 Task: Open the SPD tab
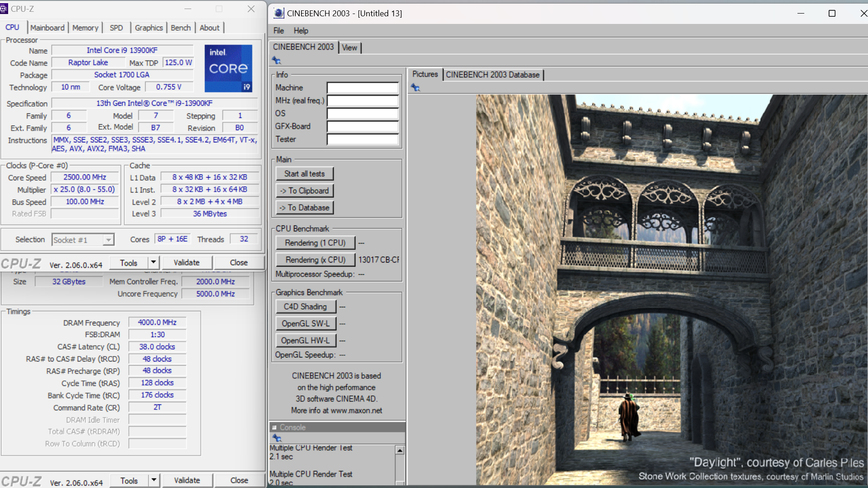pyautogui.click(x=116, y=28)
